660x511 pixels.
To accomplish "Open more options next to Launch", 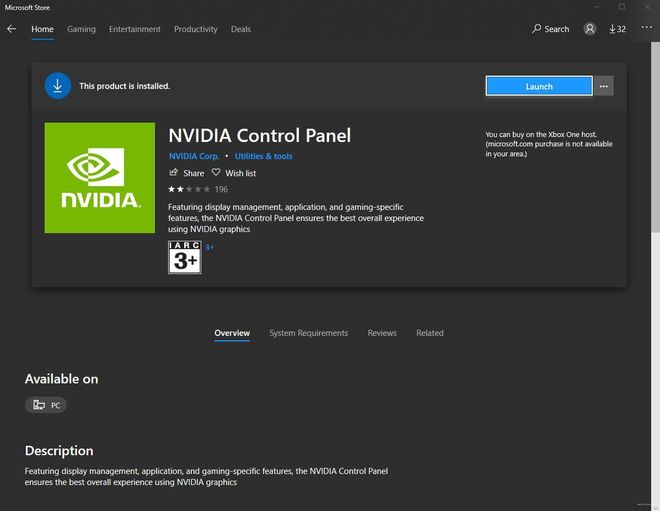I will [603, 86].
